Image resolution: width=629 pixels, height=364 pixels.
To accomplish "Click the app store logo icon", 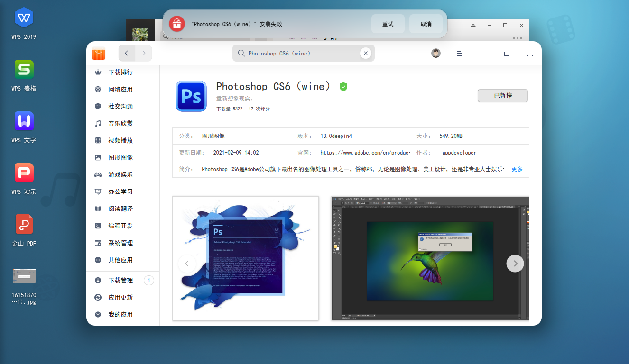I will click(x=99, y=54).
